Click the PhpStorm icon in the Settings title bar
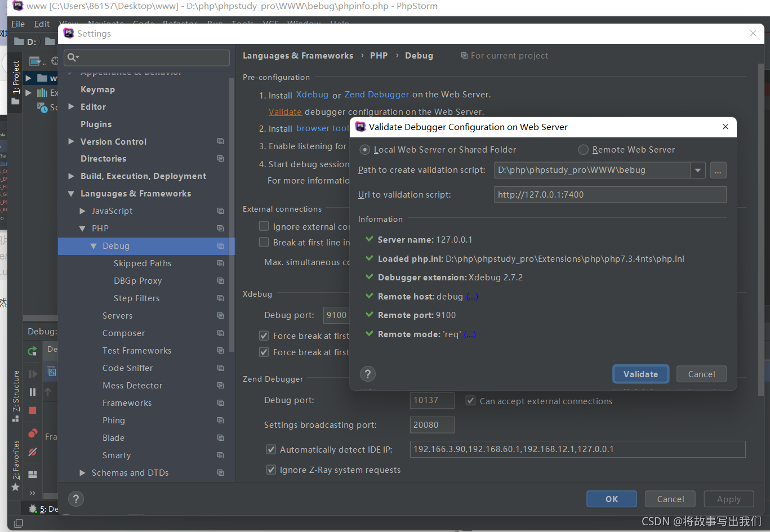The width and height of the screenshot is (770, 532). [69, 33]
